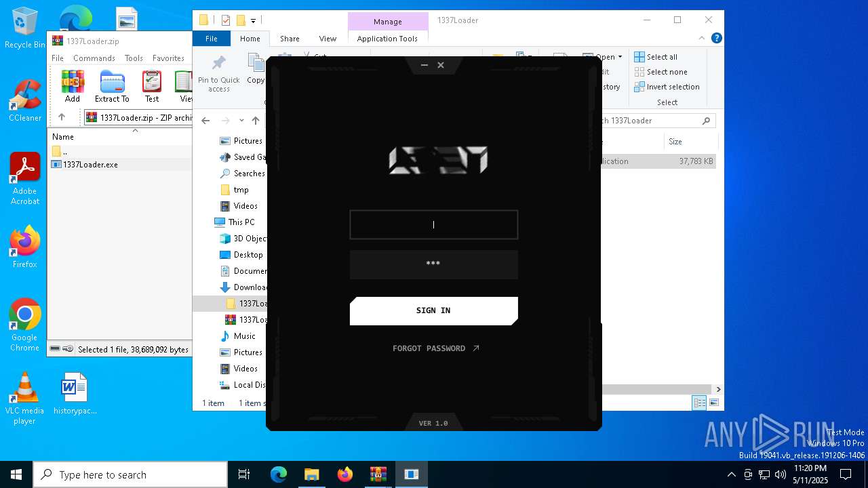Open the Tools menu in WinRAR

point(134,58)
